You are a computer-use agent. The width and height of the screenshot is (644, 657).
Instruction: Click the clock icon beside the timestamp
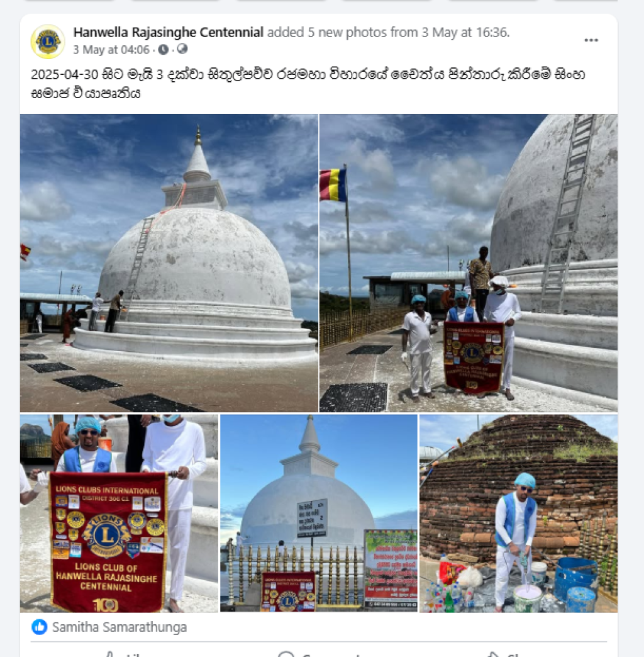click(164, 50)
